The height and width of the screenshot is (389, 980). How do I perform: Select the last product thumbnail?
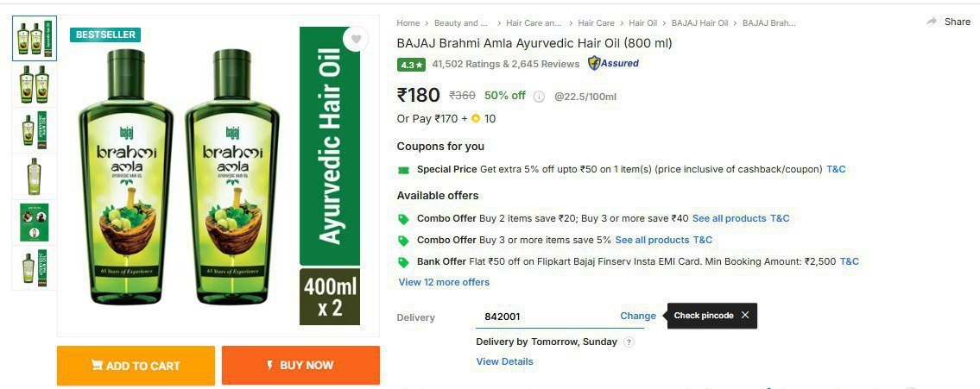click(x=35, y=268)
